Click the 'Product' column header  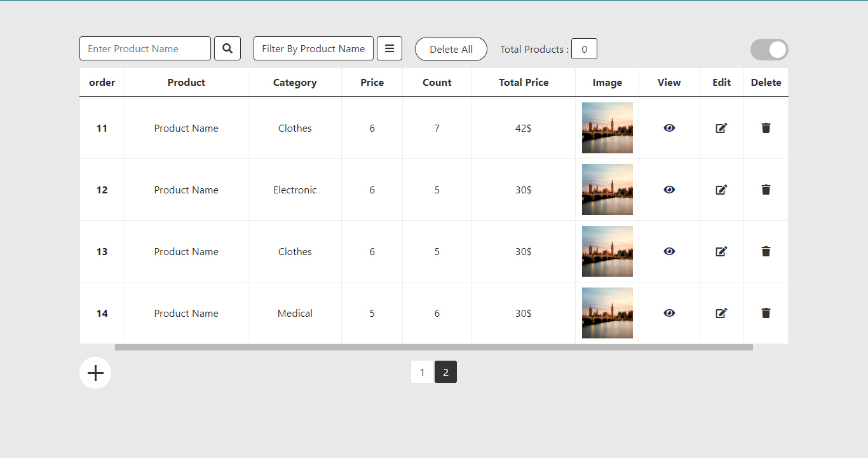pos(186,82)
